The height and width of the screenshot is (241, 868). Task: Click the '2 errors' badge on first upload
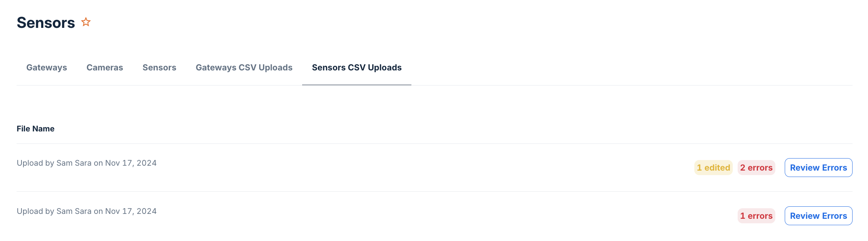pos(756,167)
